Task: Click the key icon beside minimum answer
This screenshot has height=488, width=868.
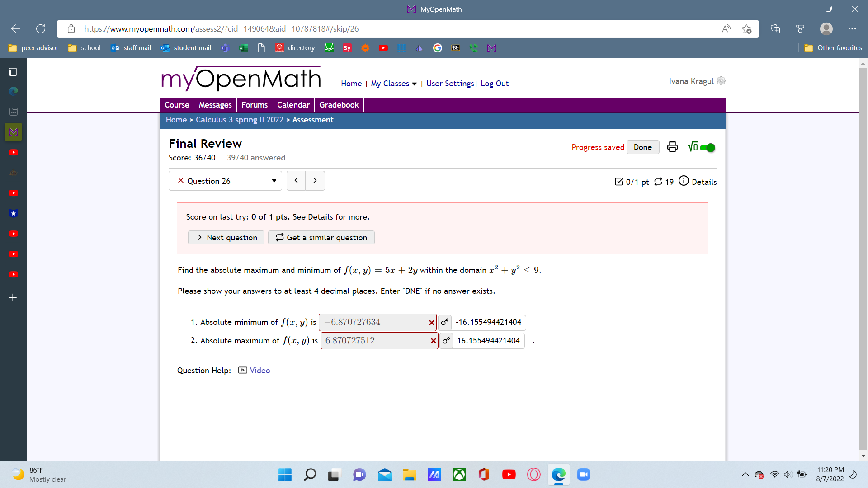Action: (x=445, y=322)
